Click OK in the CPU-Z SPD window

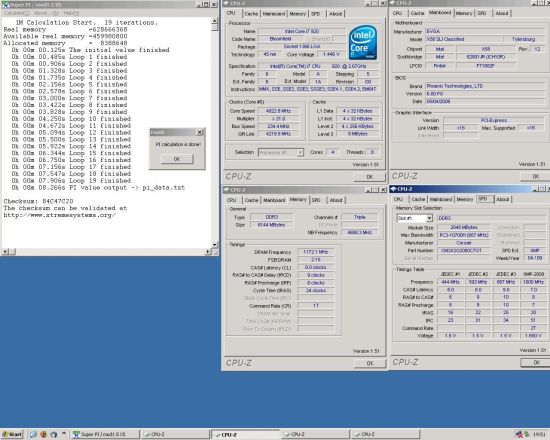point(536,363)
